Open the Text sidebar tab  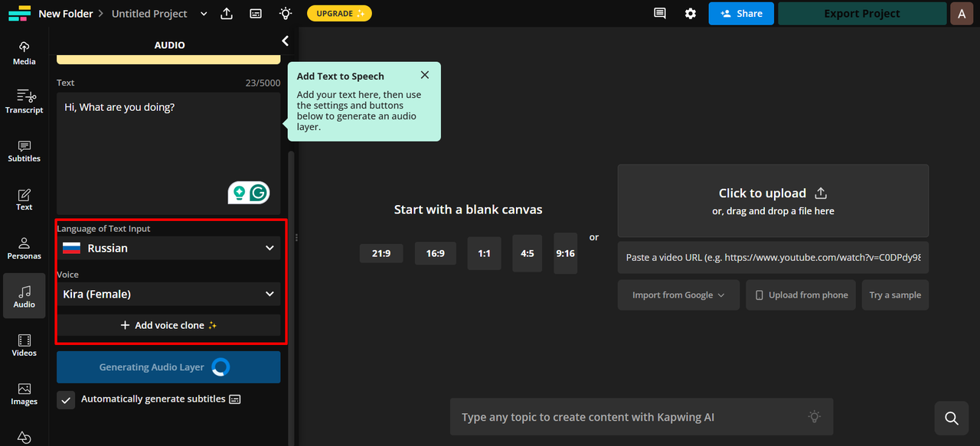pos(24,199)
